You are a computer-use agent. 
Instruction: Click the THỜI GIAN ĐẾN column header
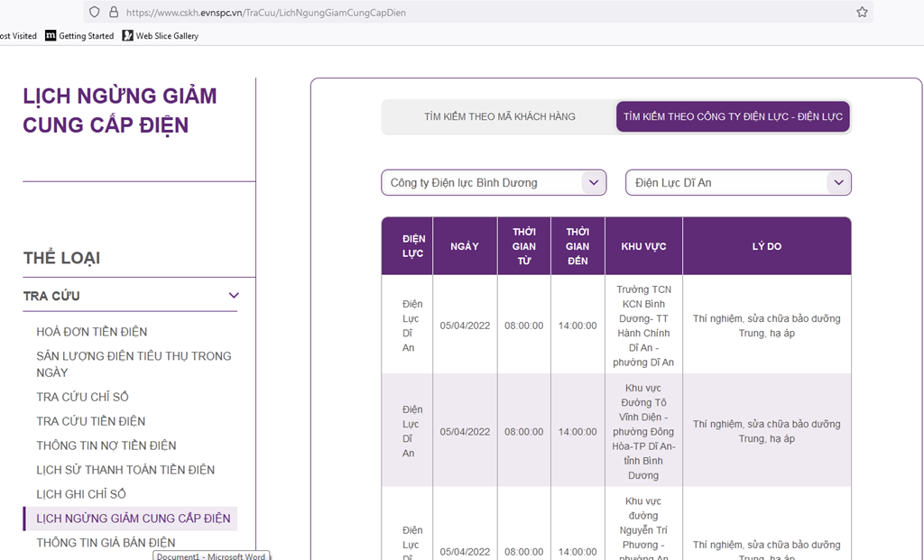tap(577, 246)
